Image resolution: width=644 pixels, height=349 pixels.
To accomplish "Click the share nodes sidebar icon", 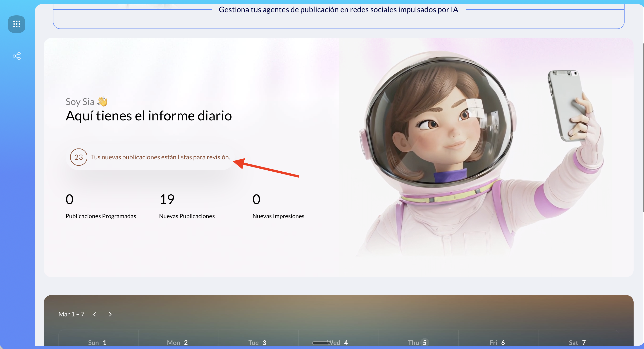I will [x=17, y=56].
